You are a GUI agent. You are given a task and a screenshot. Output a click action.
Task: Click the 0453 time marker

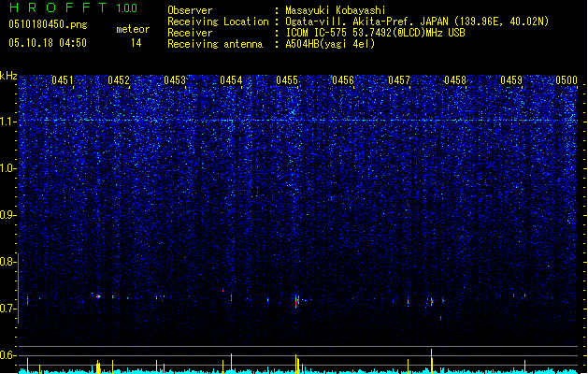(x=175, y=80)
